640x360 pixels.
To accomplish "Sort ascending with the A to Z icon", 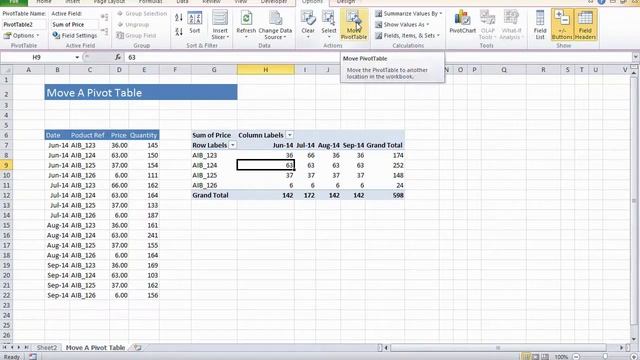I will 179,18.
